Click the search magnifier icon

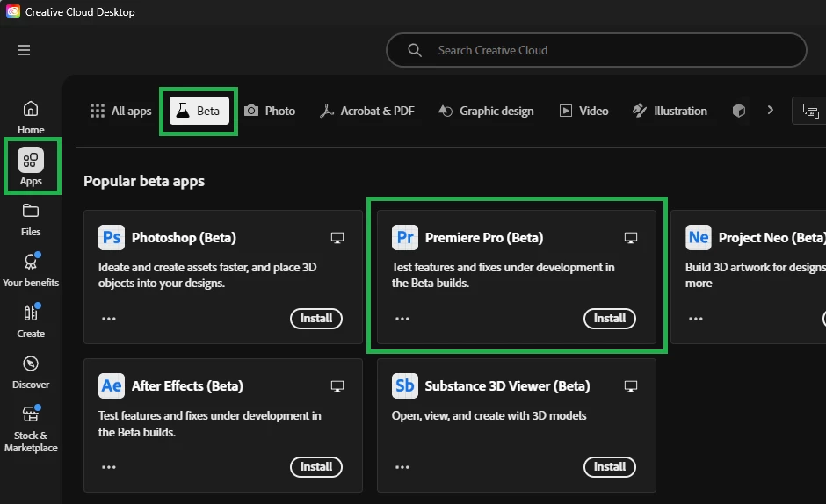point(415,50)
